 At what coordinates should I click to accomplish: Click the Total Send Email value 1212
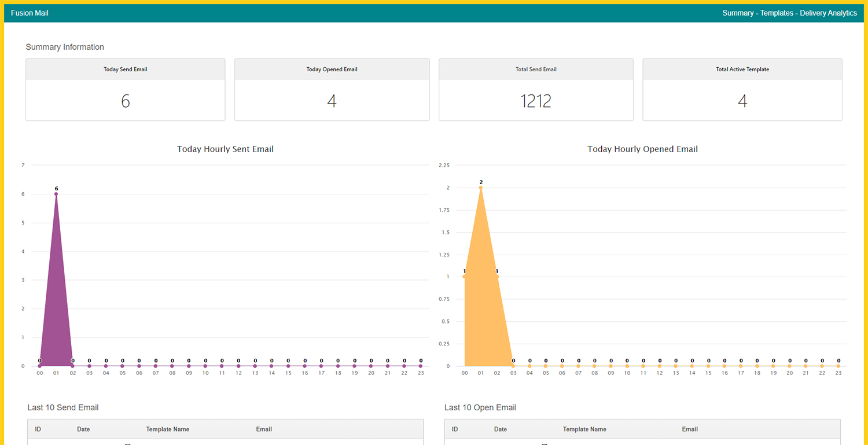point(536,101)
